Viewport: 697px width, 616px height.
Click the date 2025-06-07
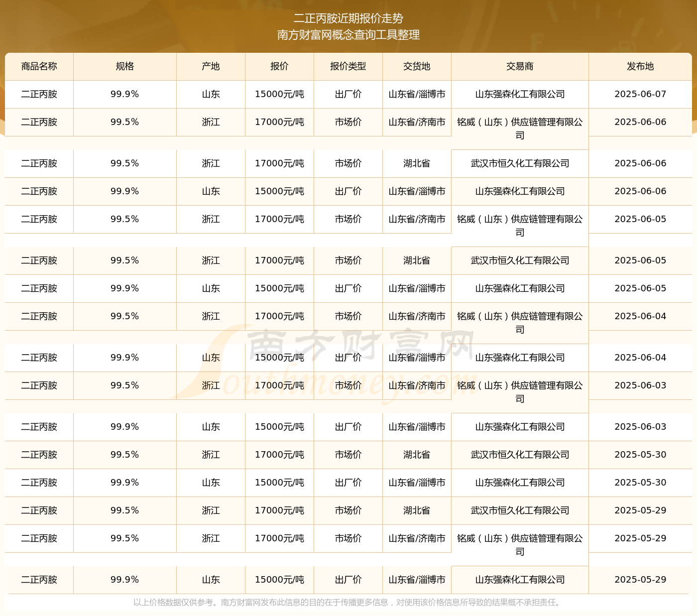pyautogui.click(x=640, y=94)
